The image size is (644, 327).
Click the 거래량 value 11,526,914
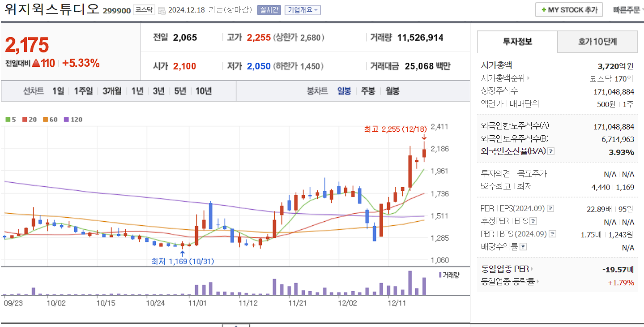pyautogui.click(x=420, y=38)
